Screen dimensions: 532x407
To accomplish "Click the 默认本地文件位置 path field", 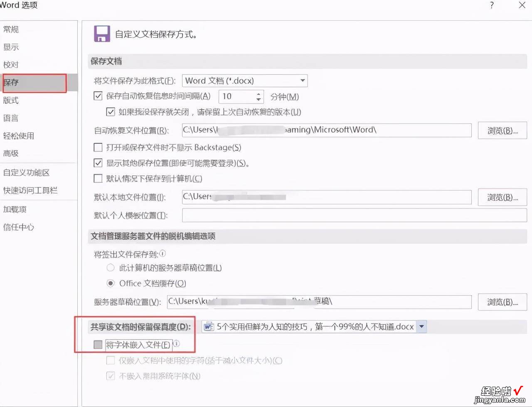I will click(327, 197).
